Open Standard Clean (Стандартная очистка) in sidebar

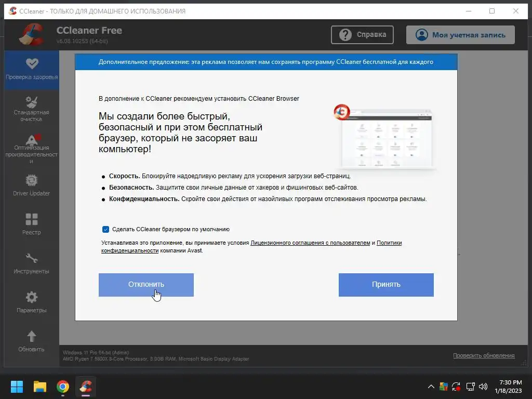[x=32, y=109]
